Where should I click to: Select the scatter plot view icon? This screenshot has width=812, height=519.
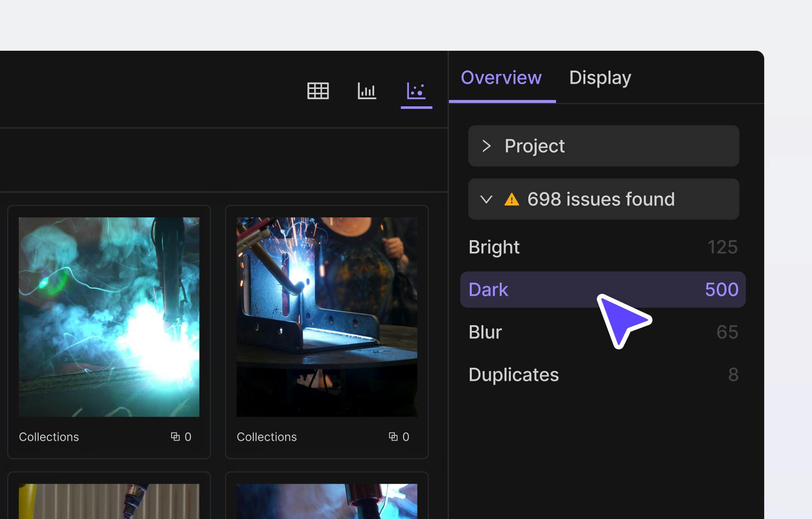[416, 91]
